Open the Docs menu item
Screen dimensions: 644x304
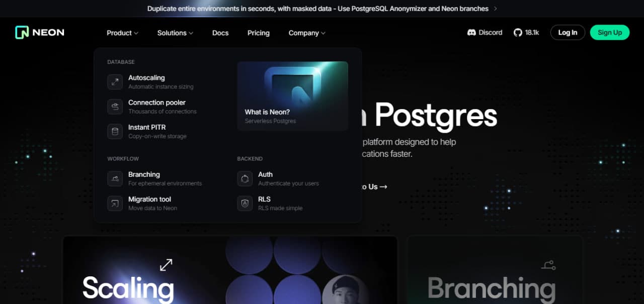point(220,33)
